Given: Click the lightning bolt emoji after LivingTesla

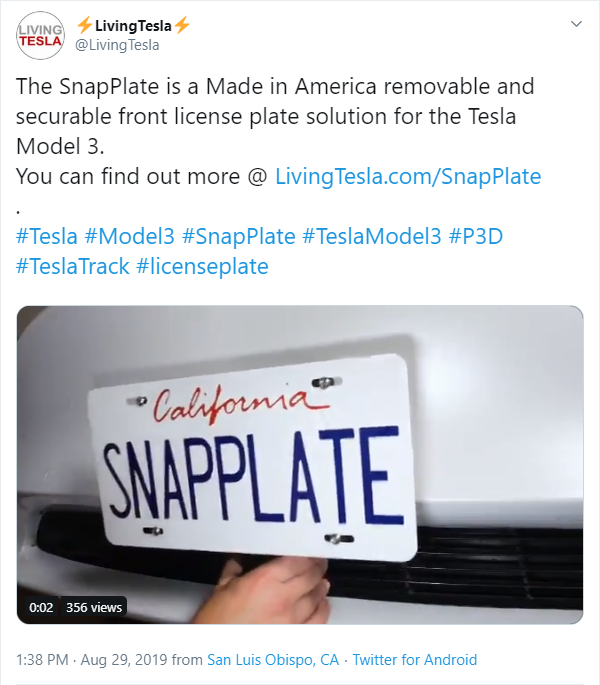Looking at the screenshot, I should [x=182, y=25].
